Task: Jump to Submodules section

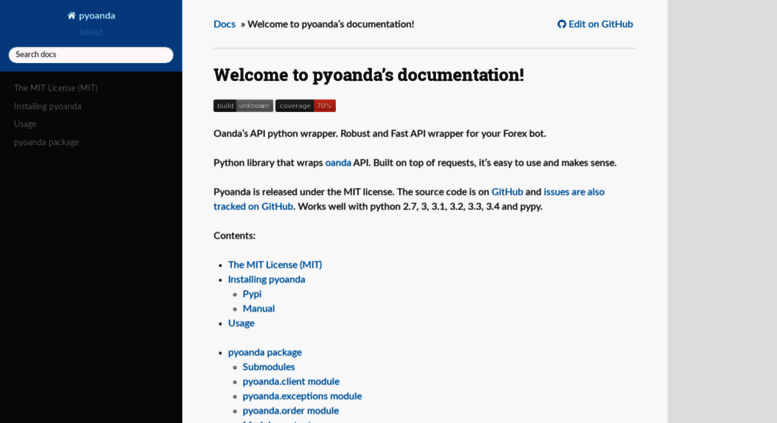Action: pyautogui.click(x=269, y=367)
